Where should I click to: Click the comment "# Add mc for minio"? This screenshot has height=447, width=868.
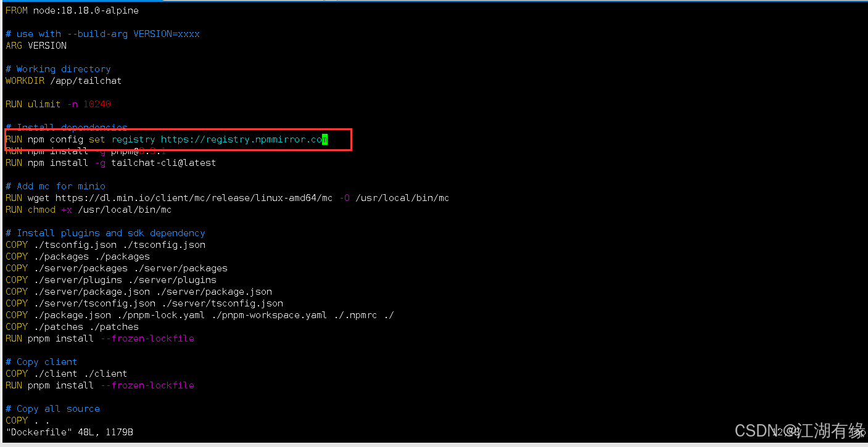pyautogui.click(x=56, y=186)
